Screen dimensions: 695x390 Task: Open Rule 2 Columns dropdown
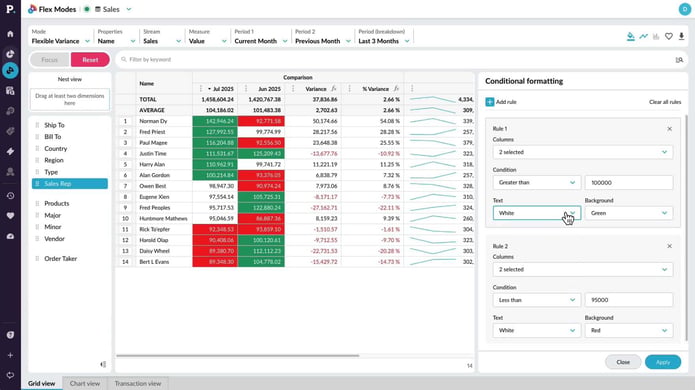[582, 269]
